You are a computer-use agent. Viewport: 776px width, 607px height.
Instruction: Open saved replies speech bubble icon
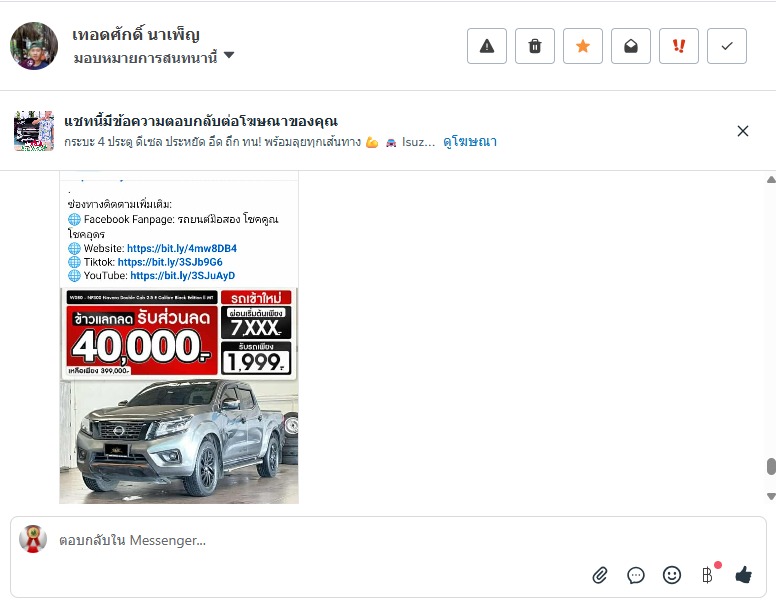point(635,575)
